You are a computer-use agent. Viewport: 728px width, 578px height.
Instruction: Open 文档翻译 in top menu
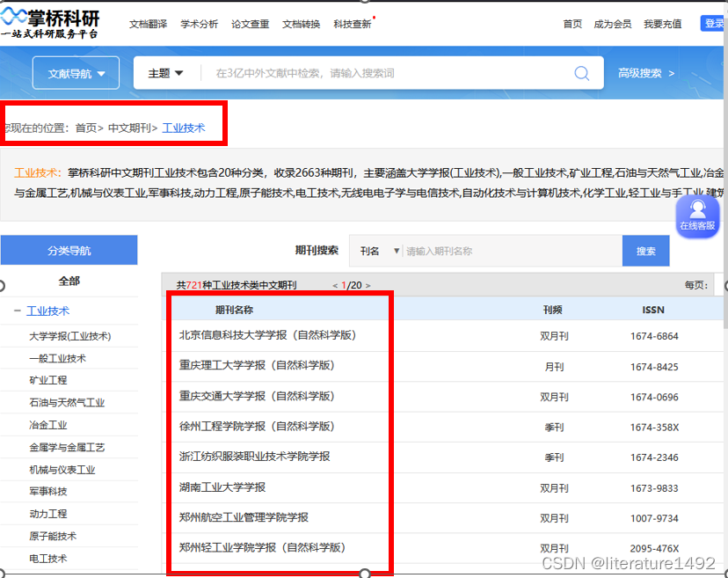pyautogui.click(x=148, y=24)
